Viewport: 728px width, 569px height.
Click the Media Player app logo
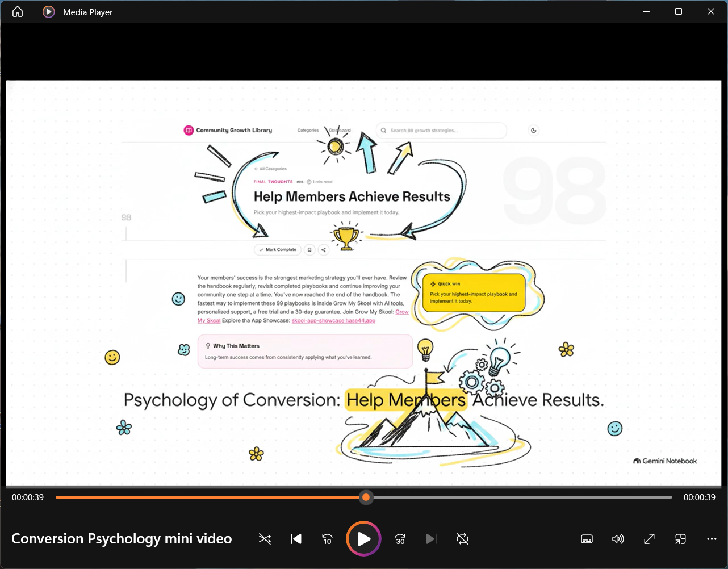click(x=49, y=12)
